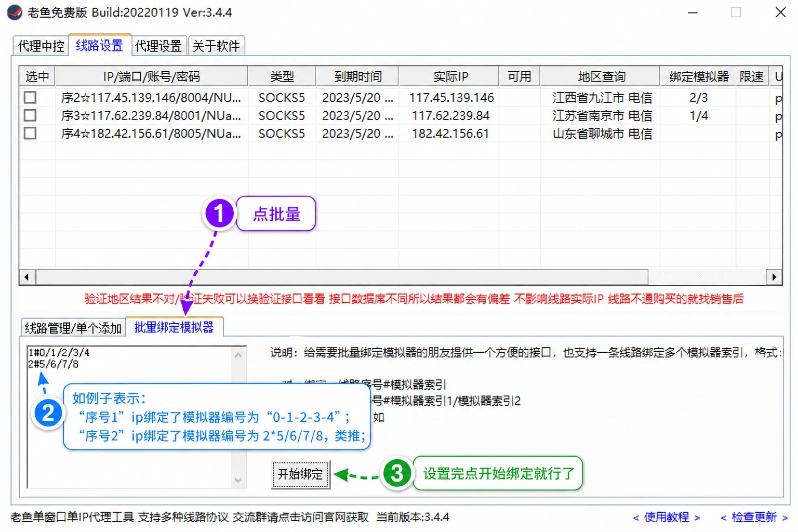
Task: Sort by 到期时间 column header
Action: pyautogui.click(x=357, y=77)
